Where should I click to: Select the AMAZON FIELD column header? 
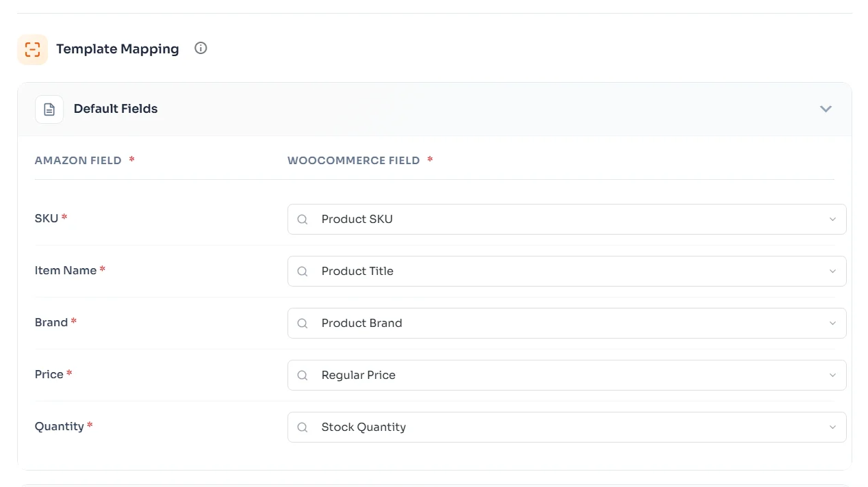click(78, 160)
